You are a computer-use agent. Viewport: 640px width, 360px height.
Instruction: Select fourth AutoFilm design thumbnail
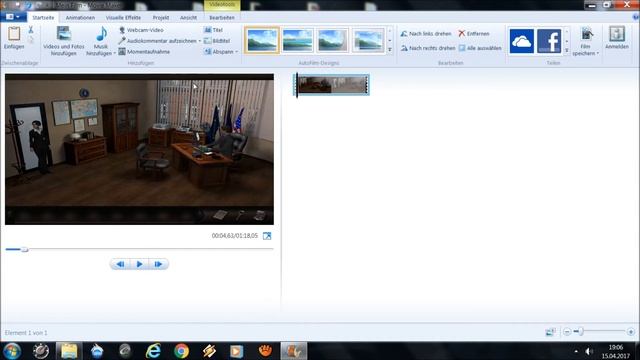(x=368, y=40)
